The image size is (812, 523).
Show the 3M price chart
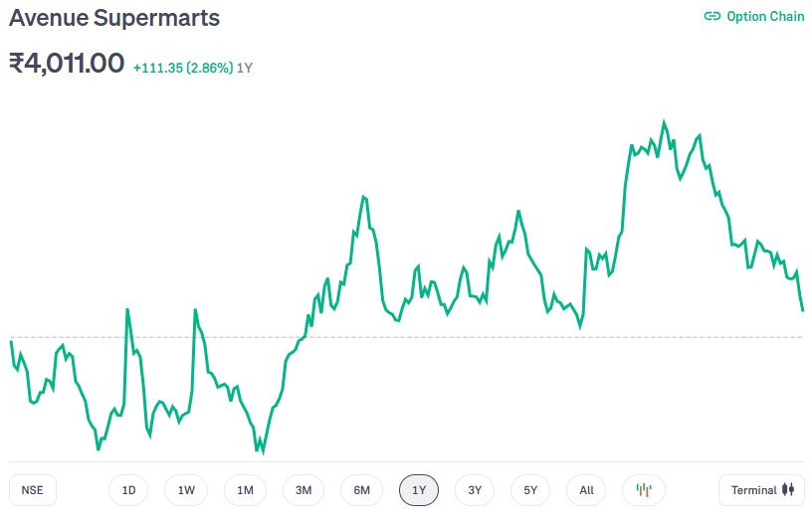tap(304, 490)
